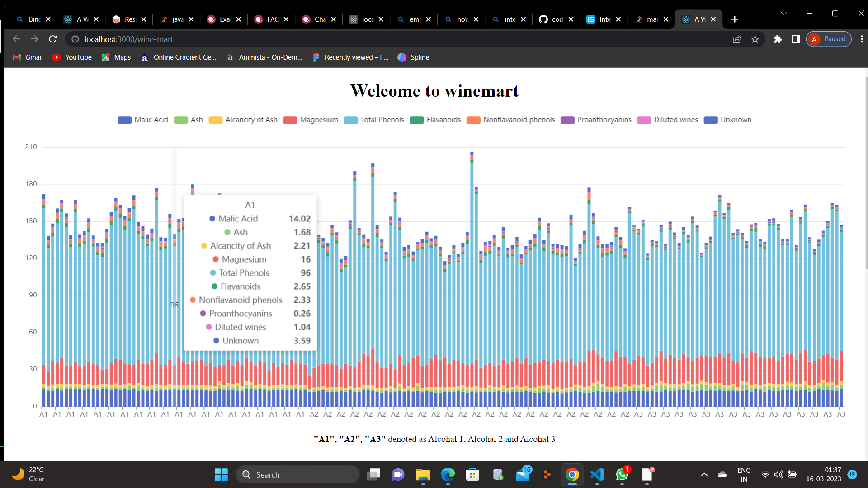The height and width of the screenshot is (488, 868).
Task: Open the Online Gradient Generator bookmark
Action: pyautogui.click(x=179, y=57)
